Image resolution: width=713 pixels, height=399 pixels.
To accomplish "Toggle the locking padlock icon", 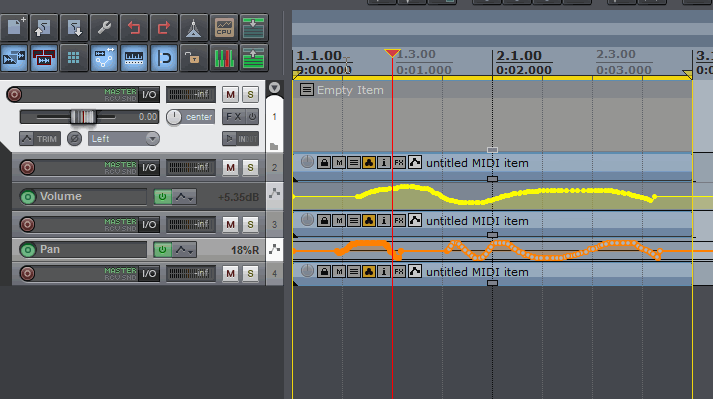I will pyautogui.click(x=194, y=58).
